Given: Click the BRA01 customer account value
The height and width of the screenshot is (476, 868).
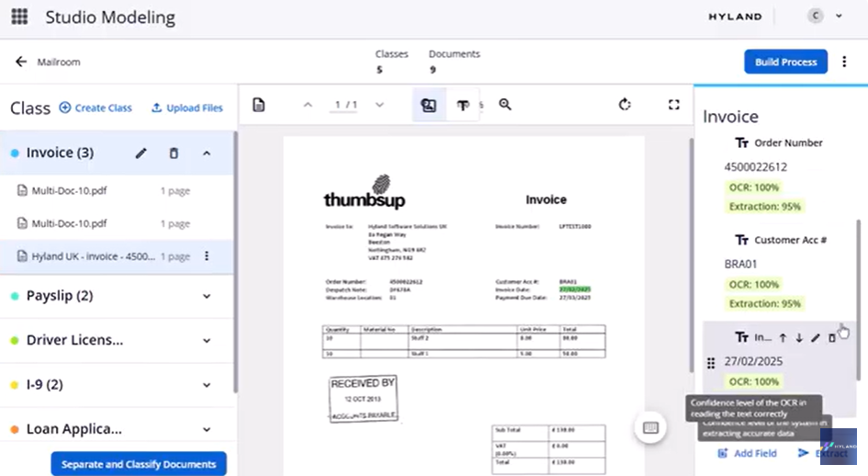Looking at the screenshot, I should [x=740, y=264].
